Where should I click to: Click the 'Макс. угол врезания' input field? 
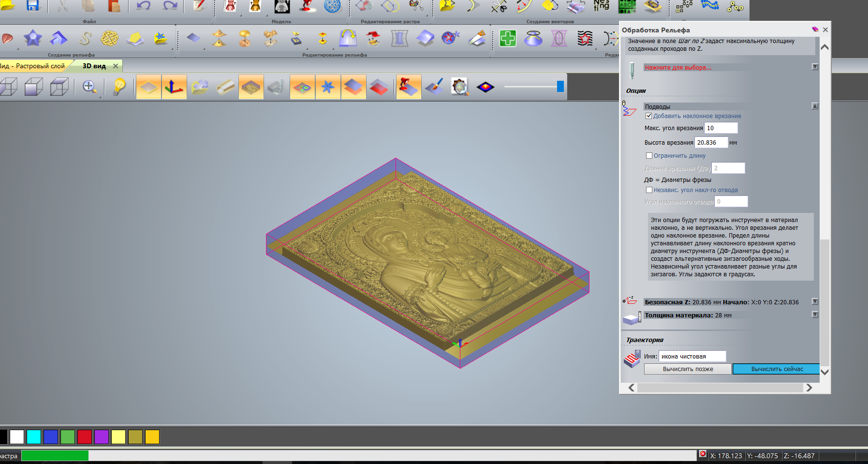tap(721, 128)
